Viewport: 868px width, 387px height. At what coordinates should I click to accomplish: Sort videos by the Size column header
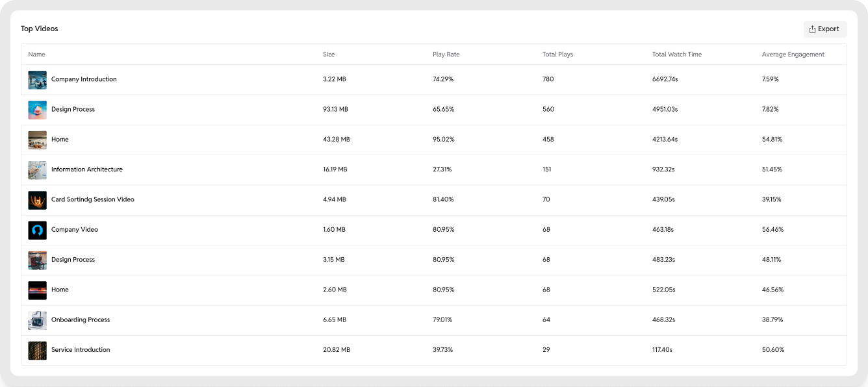(329, 54)
